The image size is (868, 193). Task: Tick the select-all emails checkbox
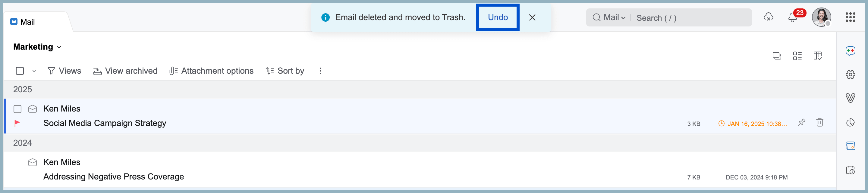pos(20,71)
